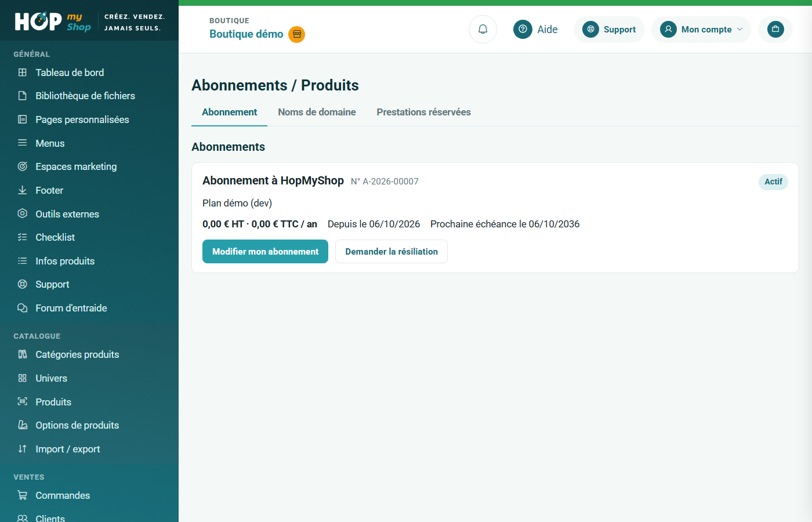The width and height of the screenshot is (812, 522).
Task: Click the Import / export arrows icon
Action: coord(23,449)
